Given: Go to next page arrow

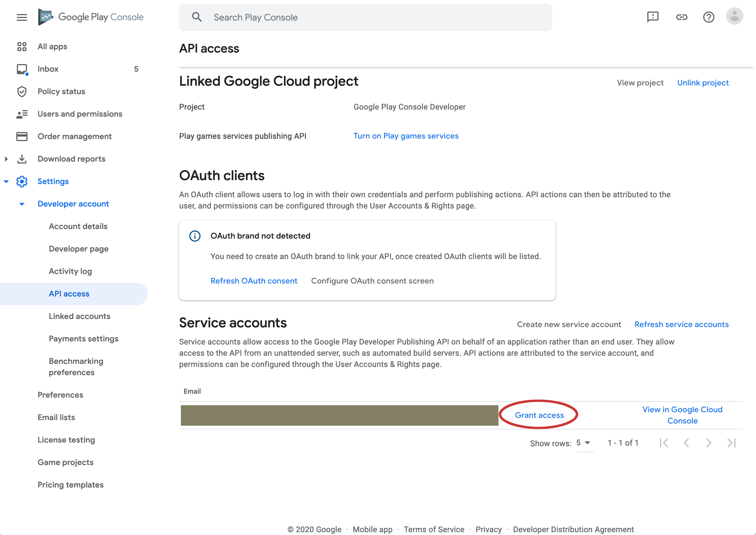Looking at the screenshot, I should click(709, 443).
